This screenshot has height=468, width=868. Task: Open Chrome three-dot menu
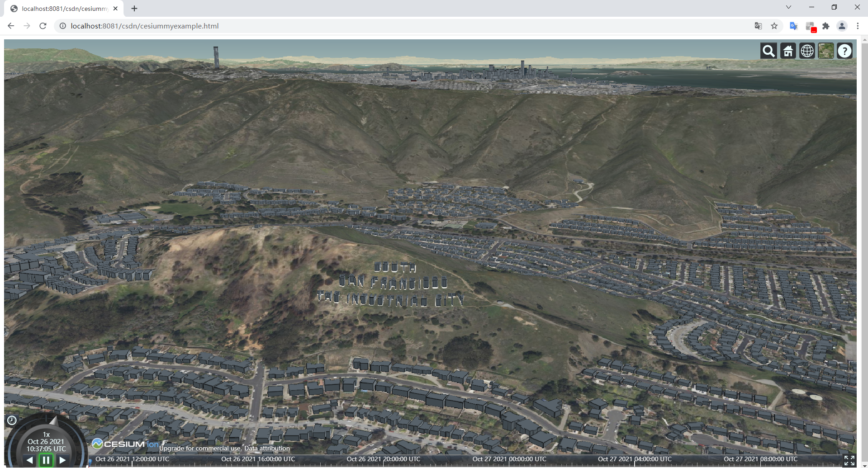tap(858, 26)
